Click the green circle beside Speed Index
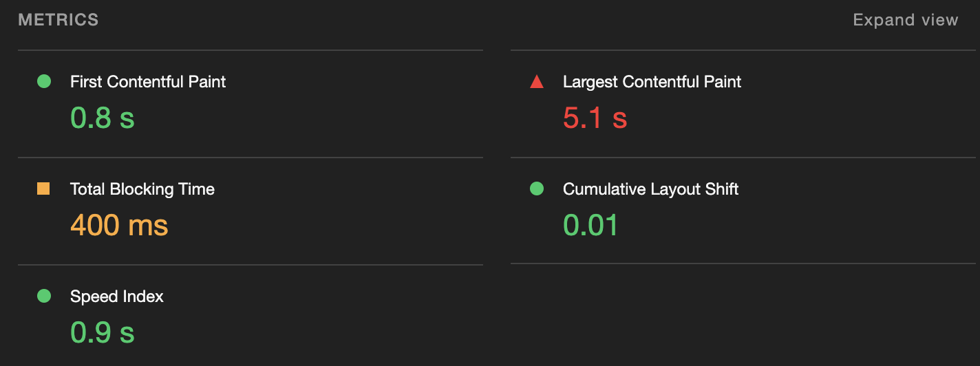The height and width of the screenshot is (366, 980). tap(44, 297)
